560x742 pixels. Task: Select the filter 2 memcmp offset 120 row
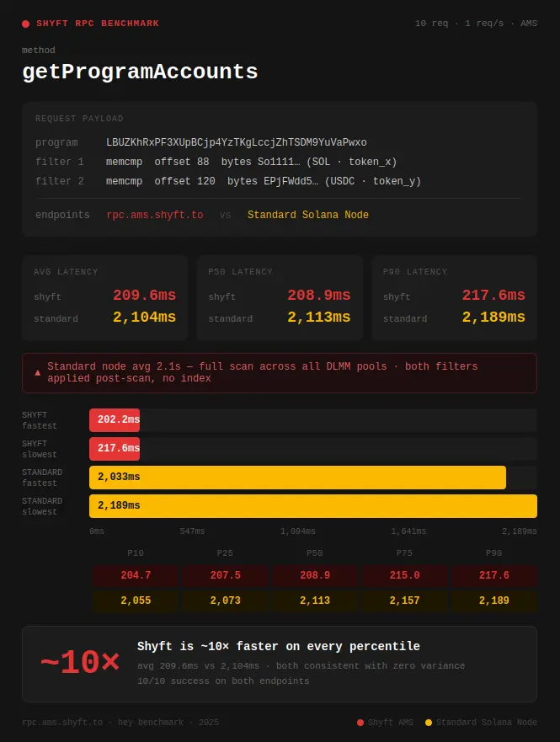coord(228,181)
